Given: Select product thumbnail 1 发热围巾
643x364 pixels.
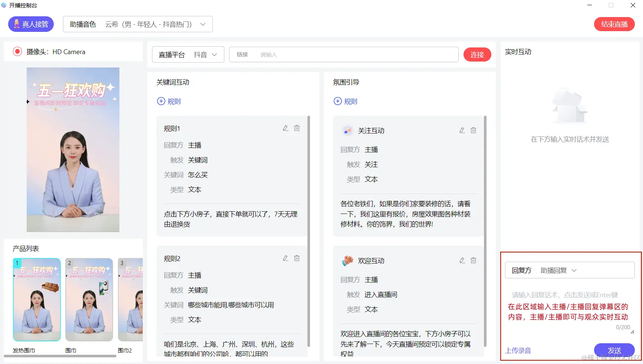Looking at the screenshot, I should (x=37, y=300).
